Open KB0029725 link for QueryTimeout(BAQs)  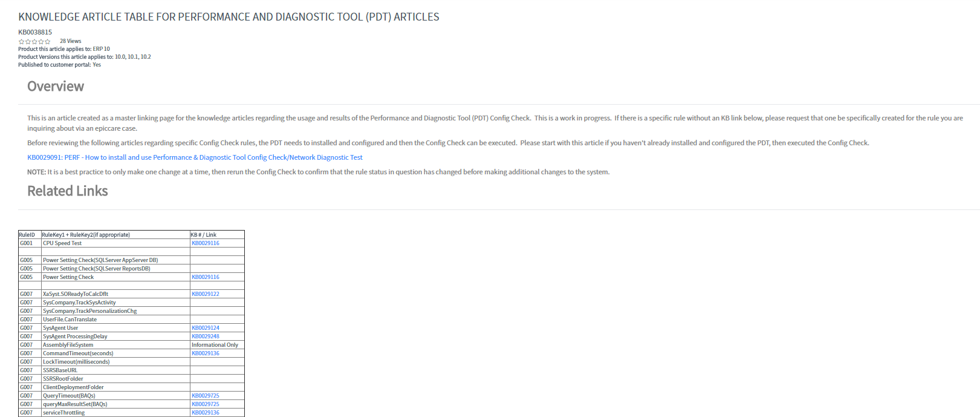tap(206, 396)
